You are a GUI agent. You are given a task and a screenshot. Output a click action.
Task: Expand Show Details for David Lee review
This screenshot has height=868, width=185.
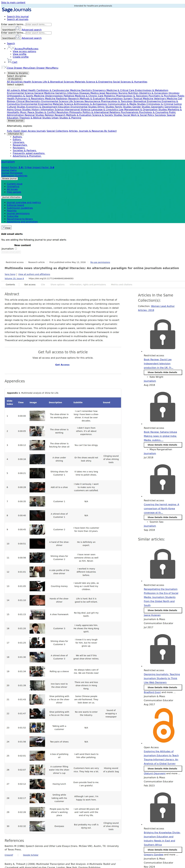163,372
